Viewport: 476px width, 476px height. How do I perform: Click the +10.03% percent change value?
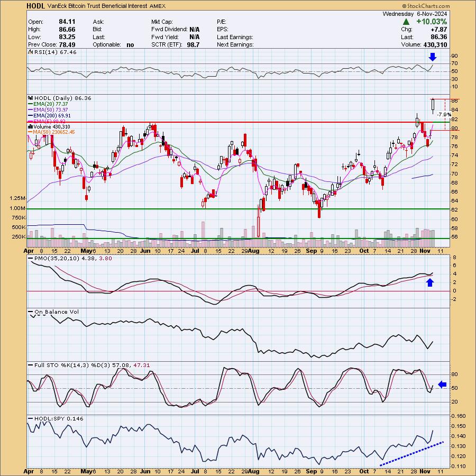pyautogui.click(x=432, y=22)
